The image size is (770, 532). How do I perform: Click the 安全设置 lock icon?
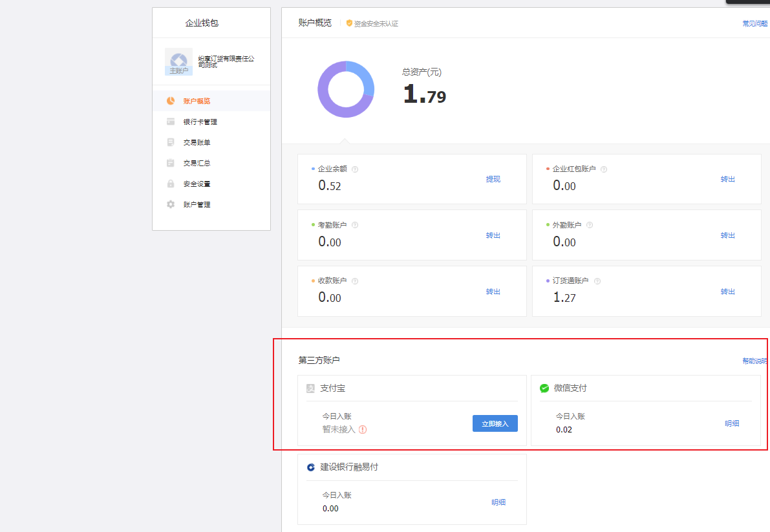[171, 184]
